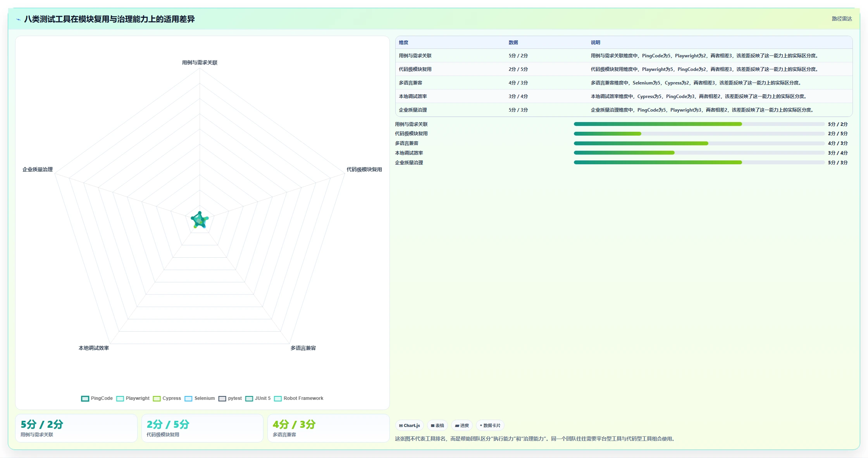This screenshot has width=868, height=458.
Task: Click the 代码级模块复用 progress bar
Action: click(x=699, y=134)
